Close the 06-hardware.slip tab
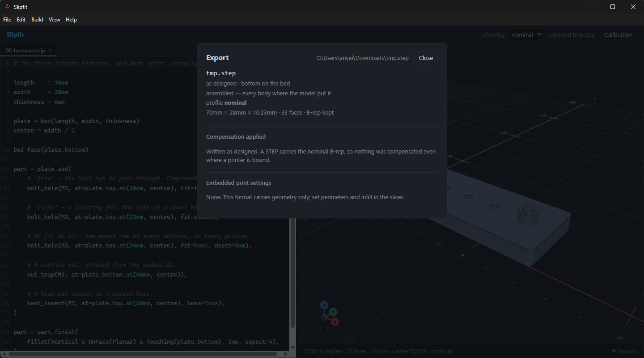Viewport: 644px width, 358px height. (51, 51)
